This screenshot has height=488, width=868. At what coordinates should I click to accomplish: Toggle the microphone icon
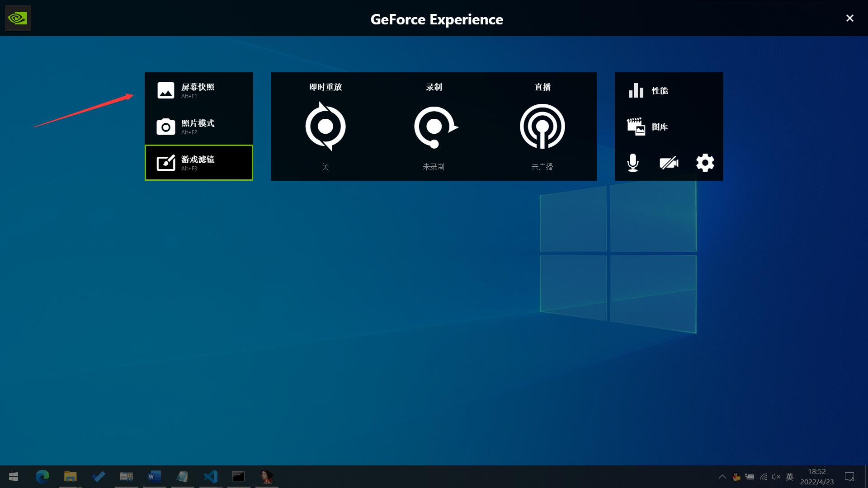633,163
